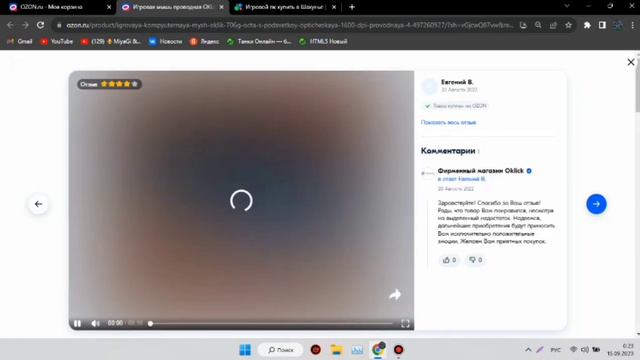
Task: Open the taskbar clock and date
Action: click(620, 350)
